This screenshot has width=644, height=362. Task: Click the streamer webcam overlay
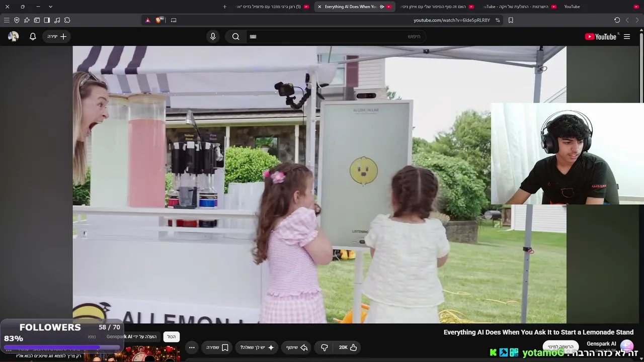coord(567,154)
